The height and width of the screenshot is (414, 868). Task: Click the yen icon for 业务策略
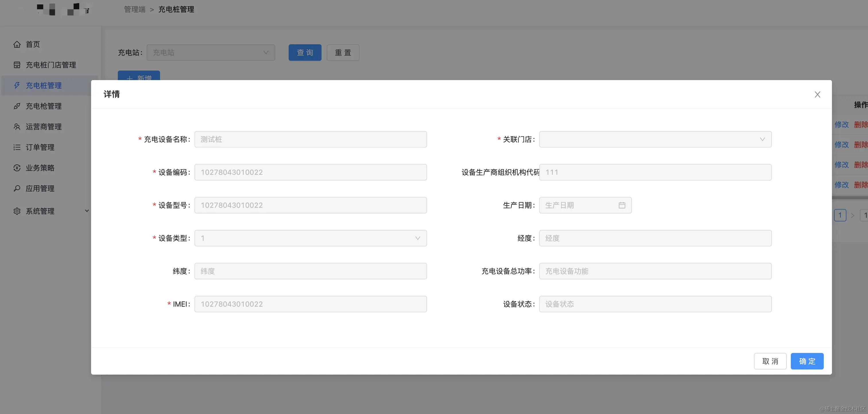click(x=17, y=167)
